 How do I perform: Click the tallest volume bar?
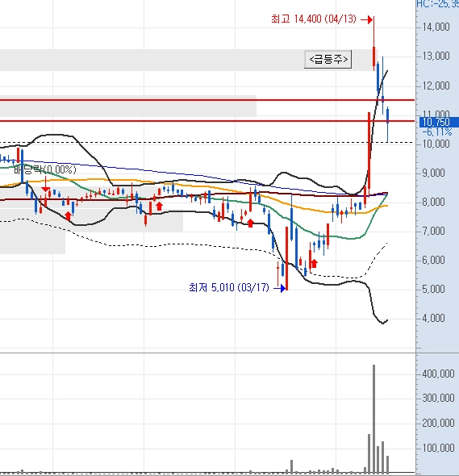coord(373,419)
